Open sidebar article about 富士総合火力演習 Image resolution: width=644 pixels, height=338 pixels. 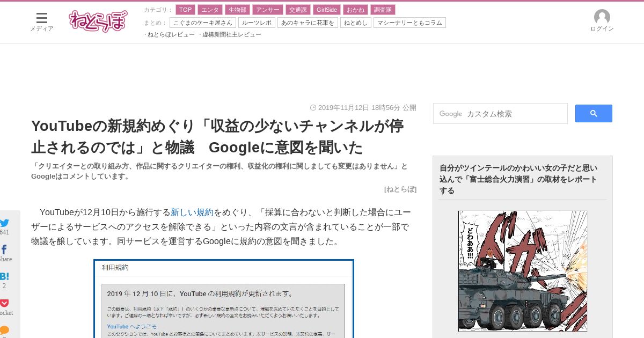pos(518,179)
